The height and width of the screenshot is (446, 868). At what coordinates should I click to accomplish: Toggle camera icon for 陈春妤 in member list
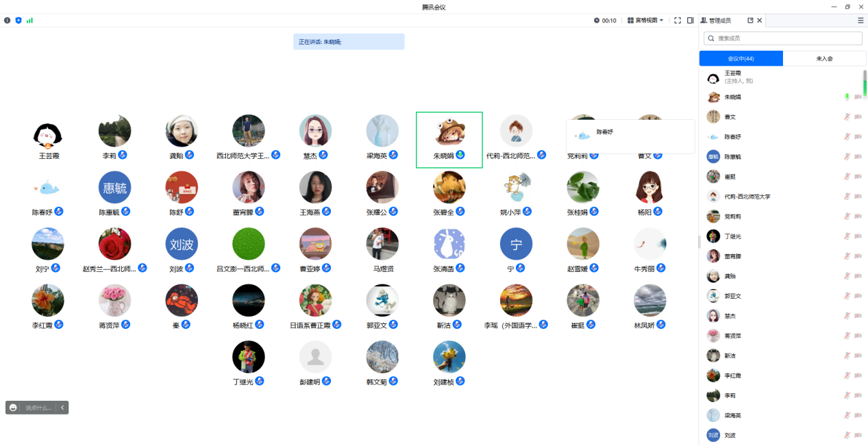(x=858, y=137)
